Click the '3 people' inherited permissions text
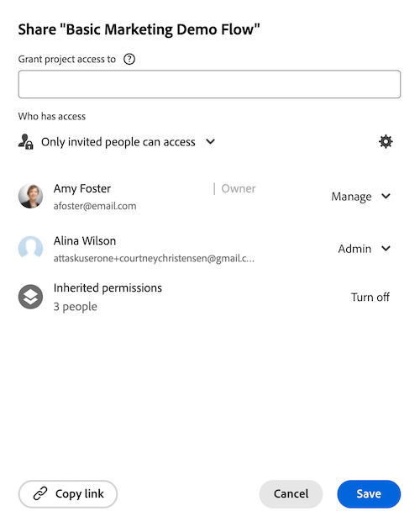Viewport: 420px width, 527px height. tap(76, 307)
